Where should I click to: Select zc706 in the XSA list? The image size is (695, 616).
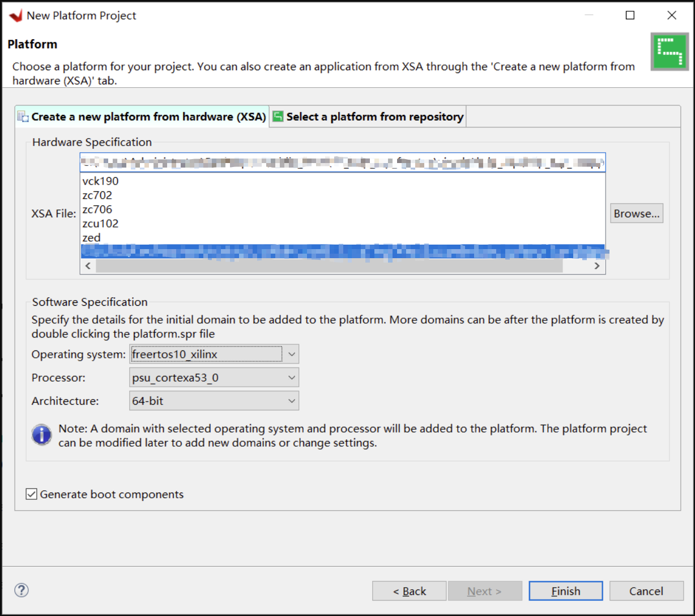(343, 209)
